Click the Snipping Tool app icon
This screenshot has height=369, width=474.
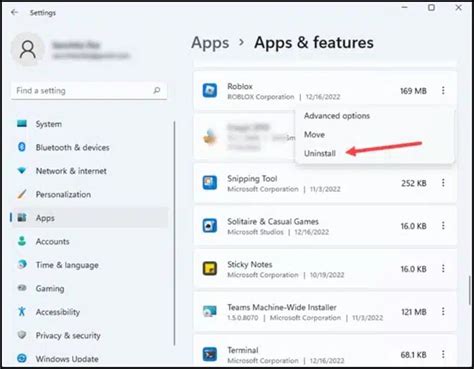(210, 183)
